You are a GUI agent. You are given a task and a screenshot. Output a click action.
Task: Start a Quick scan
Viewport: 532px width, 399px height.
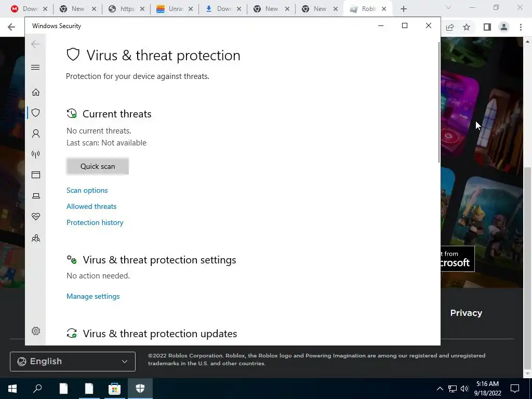click(98, 166)
